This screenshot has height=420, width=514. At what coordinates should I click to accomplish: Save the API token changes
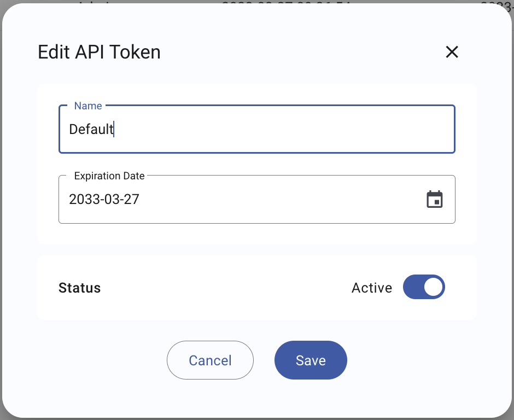[311, 360]
